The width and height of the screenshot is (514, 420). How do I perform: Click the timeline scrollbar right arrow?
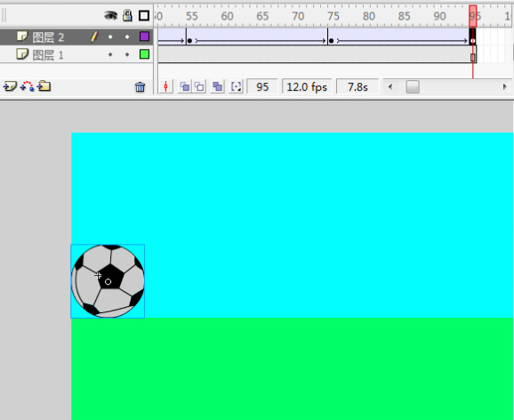pyautogui.click(x=505, y=87)
